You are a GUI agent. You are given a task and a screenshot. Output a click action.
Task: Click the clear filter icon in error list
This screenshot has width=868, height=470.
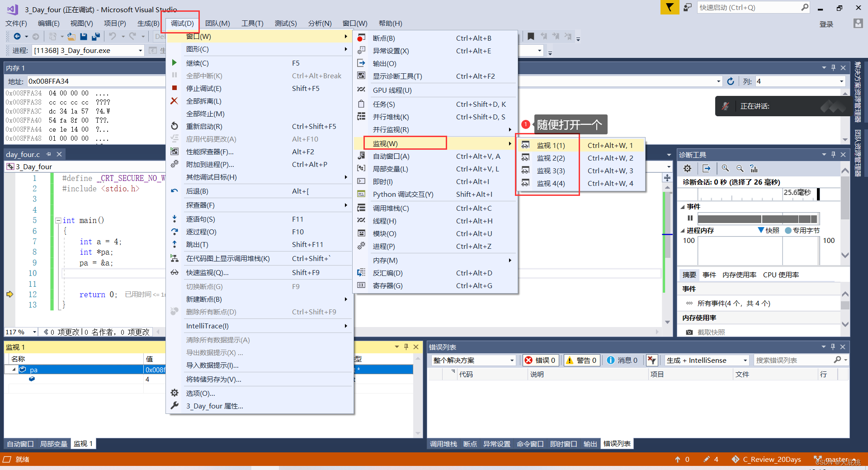[651, 360]
